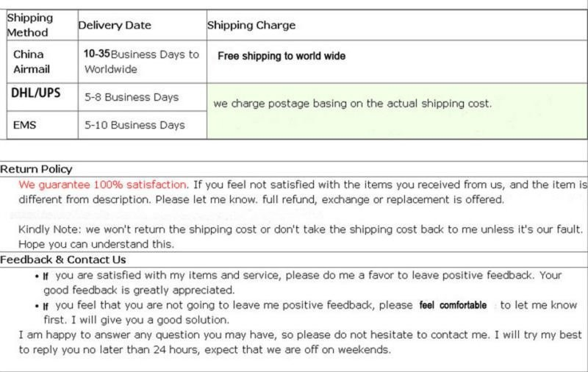Click the Shipping Charge column header
Viewport: 588px width, 372px height.
click(397, 25)
